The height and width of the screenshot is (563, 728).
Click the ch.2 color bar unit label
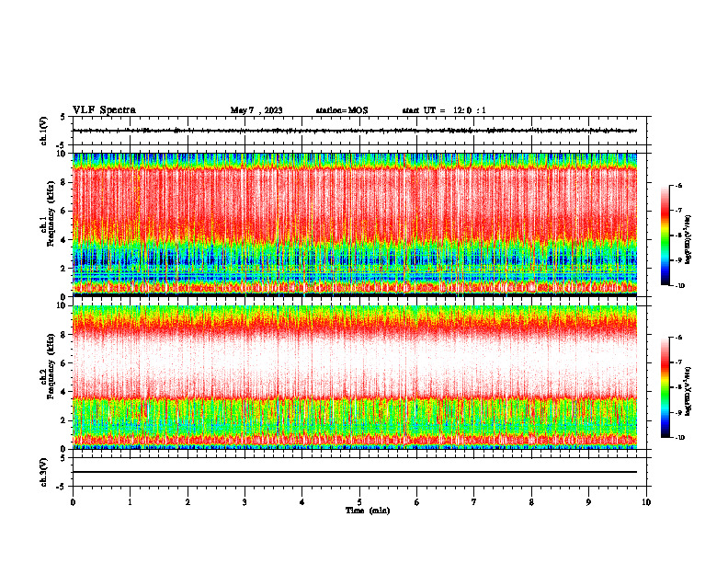pos(688,392)
